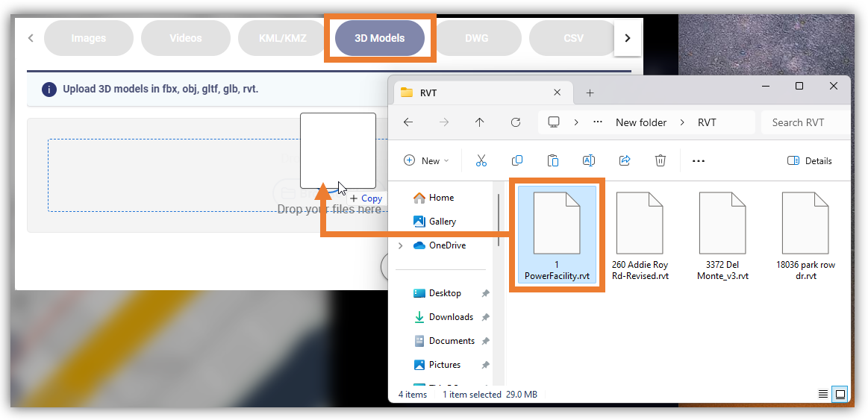Show hidden path segments via ellipsis in address bar
Screen dimensions: 868x420
(598, 122)
